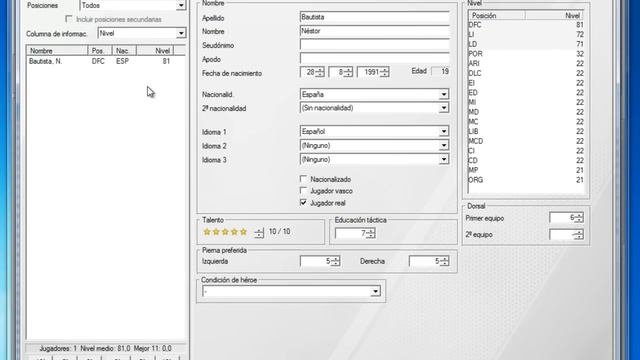The height and width of the screenshot is (360, 640).
Task: Sort the player list by Nivel column
Action: pyautogui.click(x=155, y=51)
